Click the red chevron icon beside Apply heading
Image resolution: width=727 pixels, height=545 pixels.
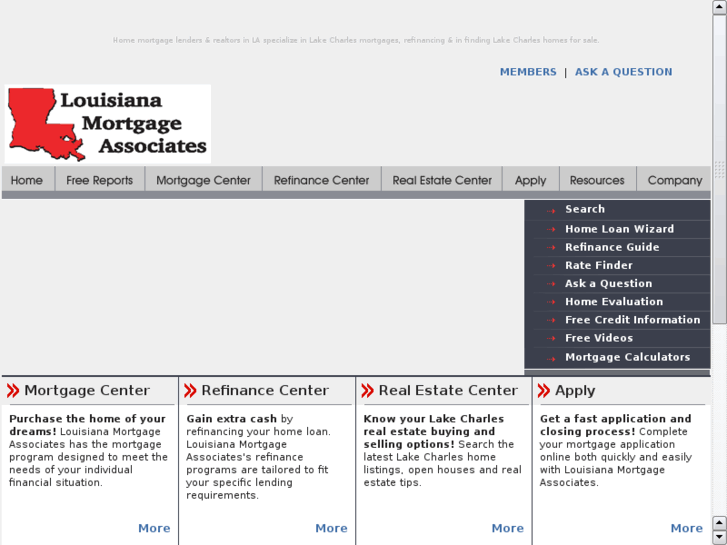[x=544, y=391]
